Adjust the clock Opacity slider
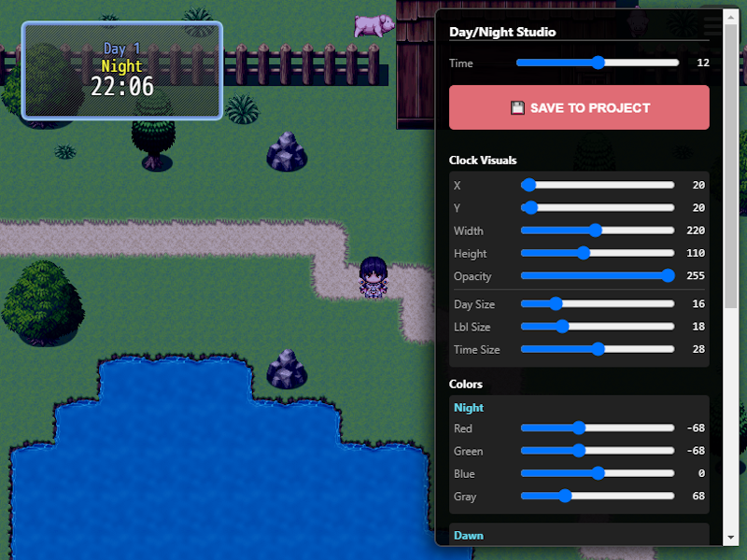Image resolution: width=747 pixels, height=560 pixels. click(x=598, y=275)
